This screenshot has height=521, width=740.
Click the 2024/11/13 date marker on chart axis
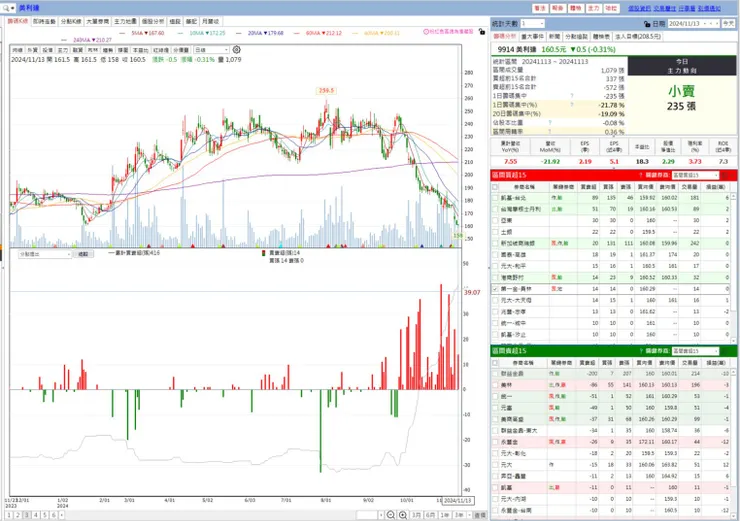[x=458, y=501]
